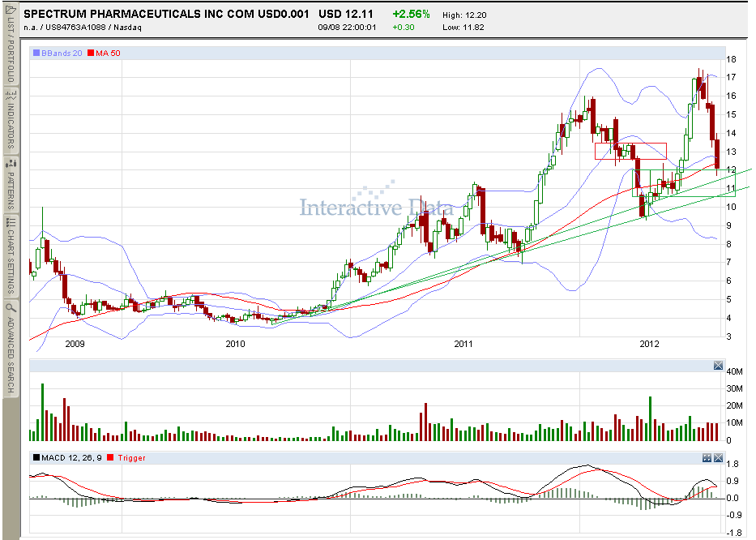Expand the Advanced Search side panel
The width and height of the screenshot is (756, 540).
[x=11, y=354]
